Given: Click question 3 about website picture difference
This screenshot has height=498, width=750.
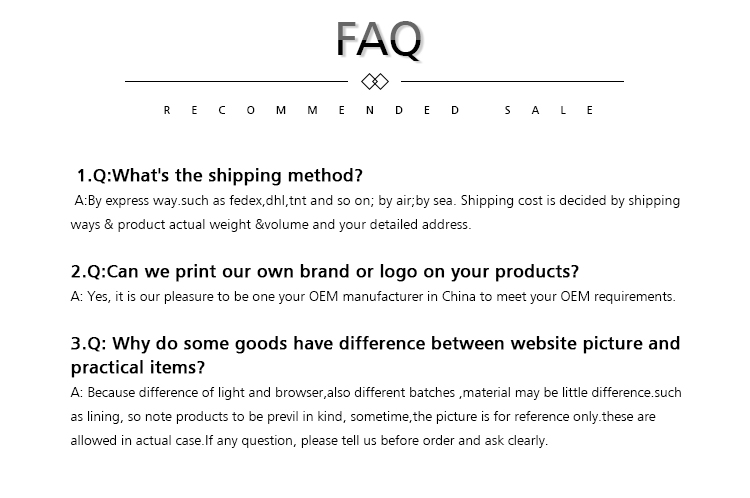Looking at the screenshot, I should [x=375, y=343].
